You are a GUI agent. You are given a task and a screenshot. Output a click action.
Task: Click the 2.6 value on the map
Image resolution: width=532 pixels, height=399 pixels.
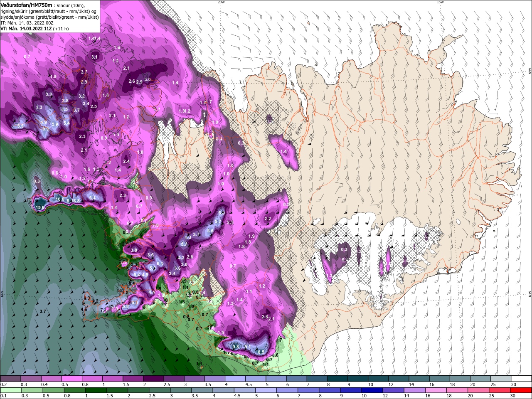coord(132,81)
